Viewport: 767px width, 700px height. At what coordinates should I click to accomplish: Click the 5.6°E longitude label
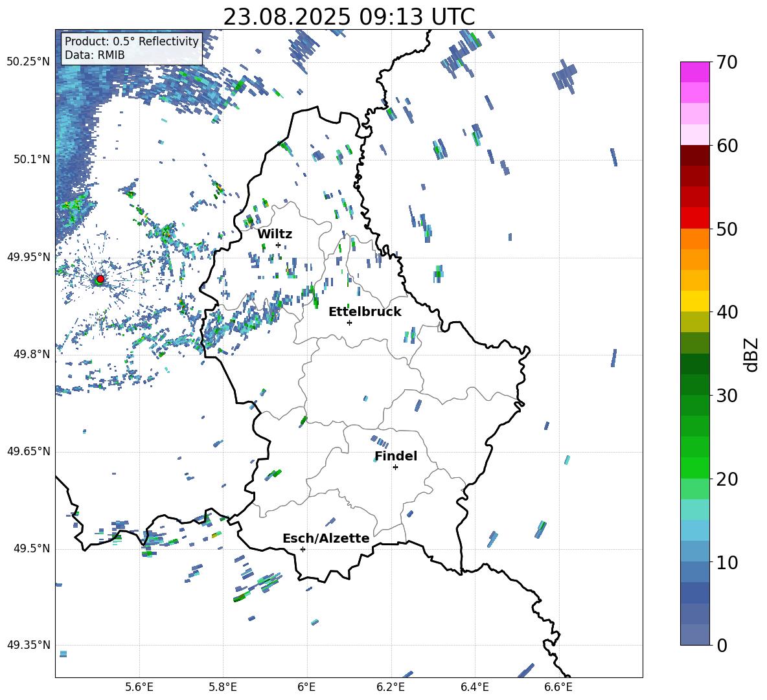[x=139, y=687]
